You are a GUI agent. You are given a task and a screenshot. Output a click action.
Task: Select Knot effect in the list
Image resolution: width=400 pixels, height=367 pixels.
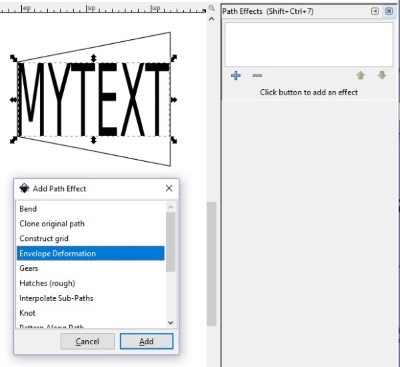pos(91,313)
